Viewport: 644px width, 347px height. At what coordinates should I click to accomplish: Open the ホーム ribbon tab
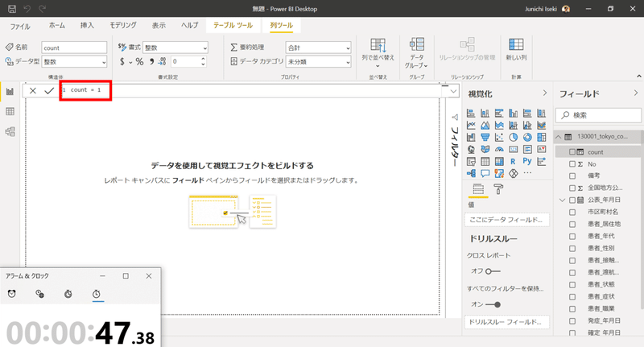pyautogui.click(x=56, y=26)
